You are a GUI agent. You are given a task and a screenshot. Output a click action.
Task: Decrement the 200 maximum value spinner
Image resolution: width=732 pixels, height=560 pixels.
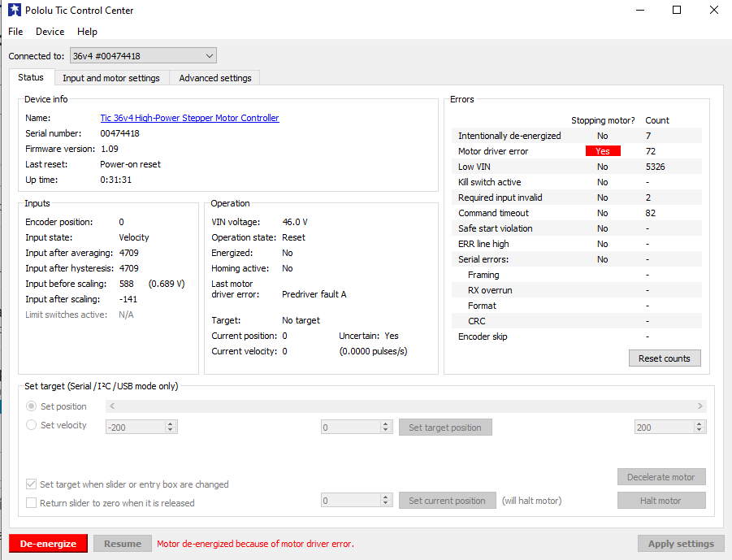[x=699, y=431]
